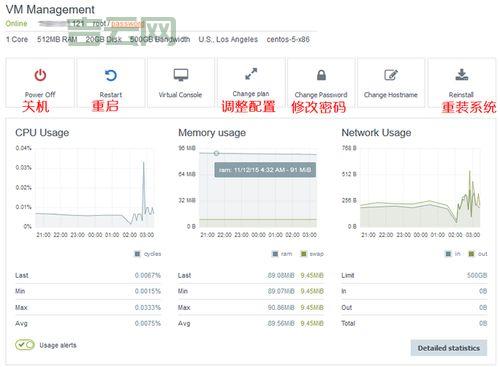Click the blue Restart icon
500x367 pixels.
[x=111, y=75]
